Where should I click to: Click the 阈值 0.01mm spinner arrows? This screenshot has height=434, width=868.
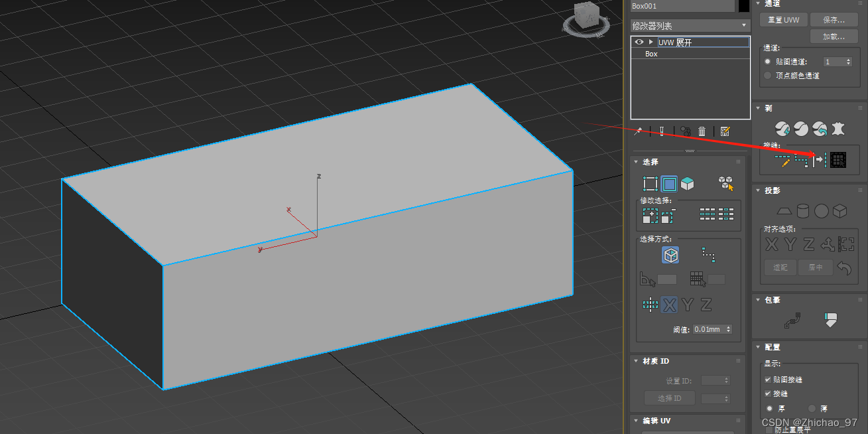(729, 329)
